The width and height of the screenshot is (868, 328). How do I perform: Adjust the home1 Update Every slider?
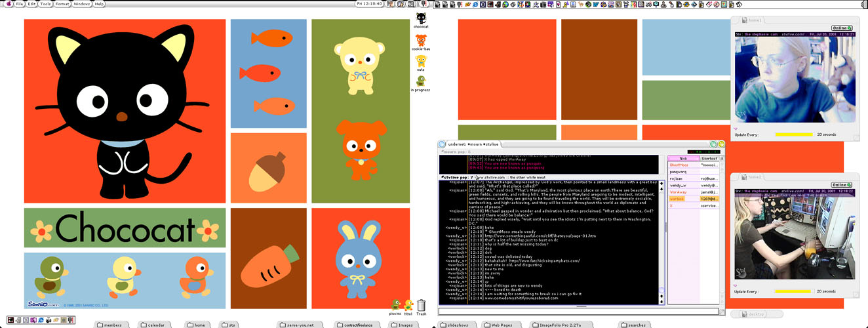(794, 134)
